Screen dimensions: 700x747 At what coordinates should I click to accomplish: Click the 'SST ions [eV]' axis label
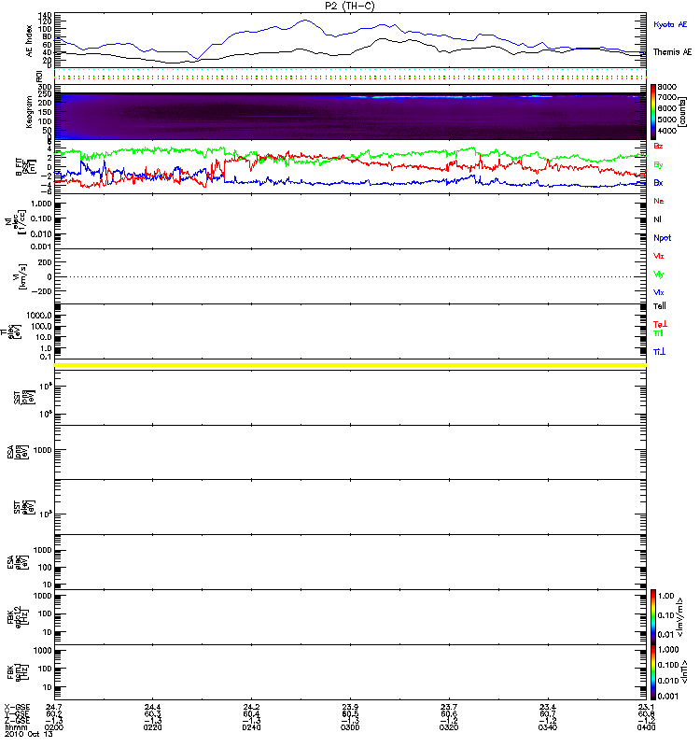coord(24,398)
